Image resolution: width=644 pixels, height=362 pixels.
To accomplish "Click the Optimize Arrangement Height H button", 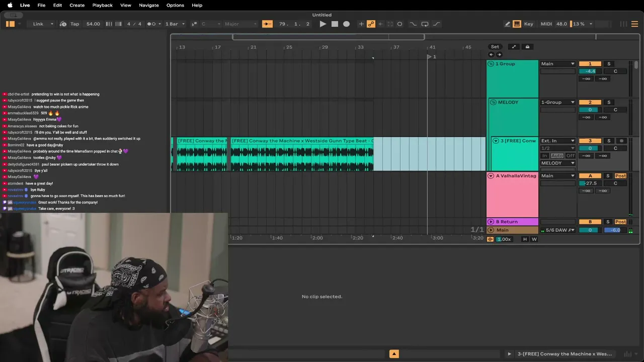I will (x=525, y=239).
